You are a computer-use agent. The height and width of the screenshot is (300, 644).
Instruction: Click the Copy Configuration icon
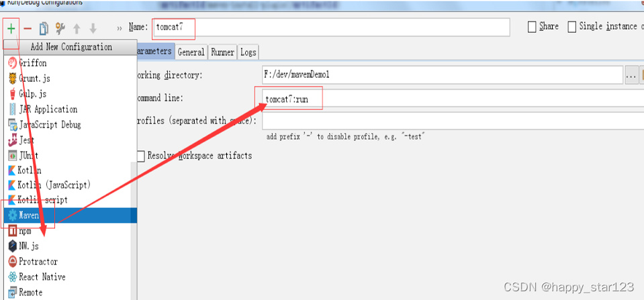pos(44,28)
